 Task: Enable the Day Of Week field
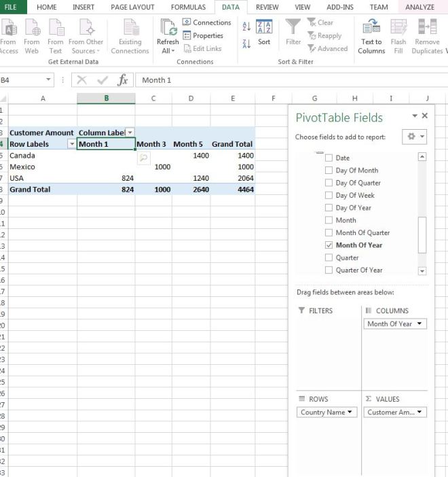pos(329,196)
